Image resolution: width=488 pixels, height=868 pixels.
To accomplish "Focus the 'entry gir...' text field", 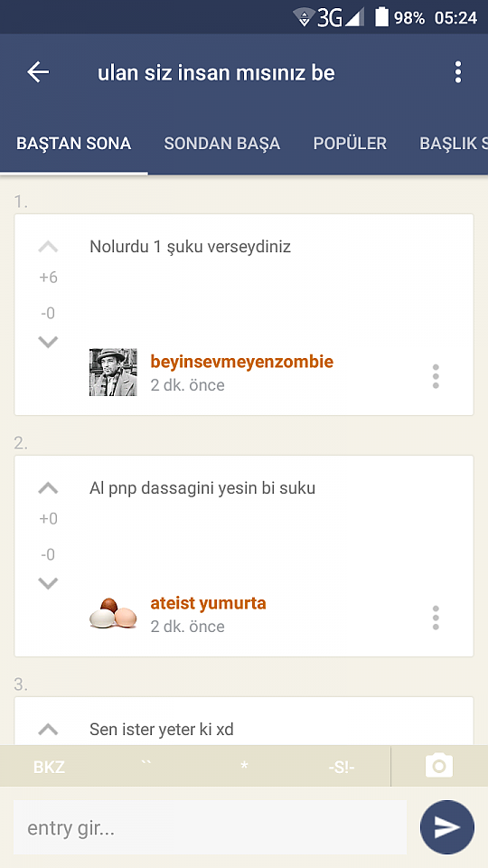I will pyautogui.click(x=210, y=827).
